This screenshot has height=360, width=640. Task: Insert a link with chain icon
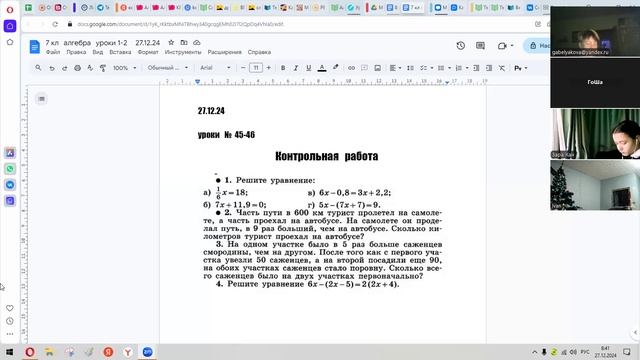click(x=351, y=68)
